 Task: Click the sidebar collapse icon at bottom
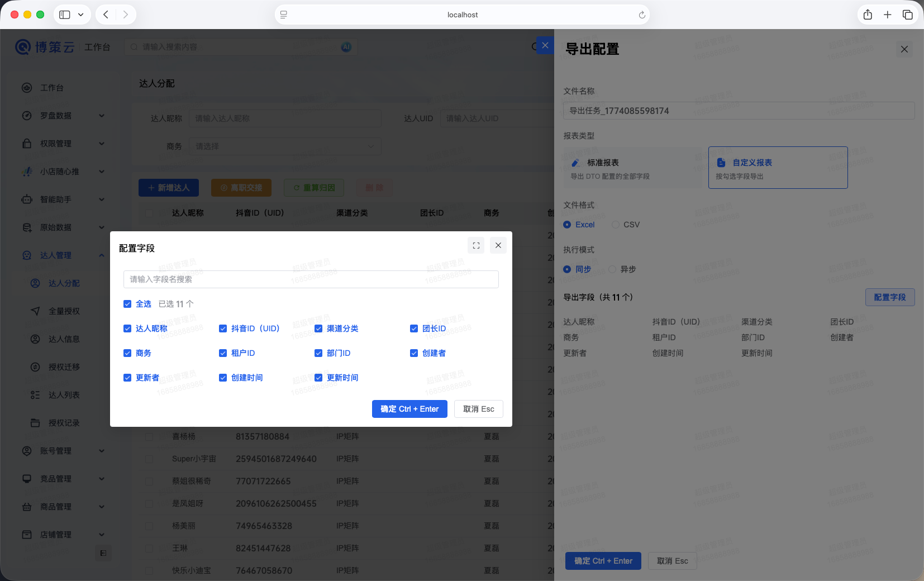tap(103, 553)
